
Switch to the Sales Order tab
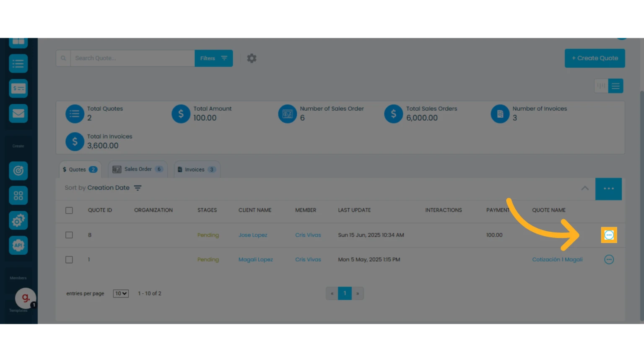[138, 169]
